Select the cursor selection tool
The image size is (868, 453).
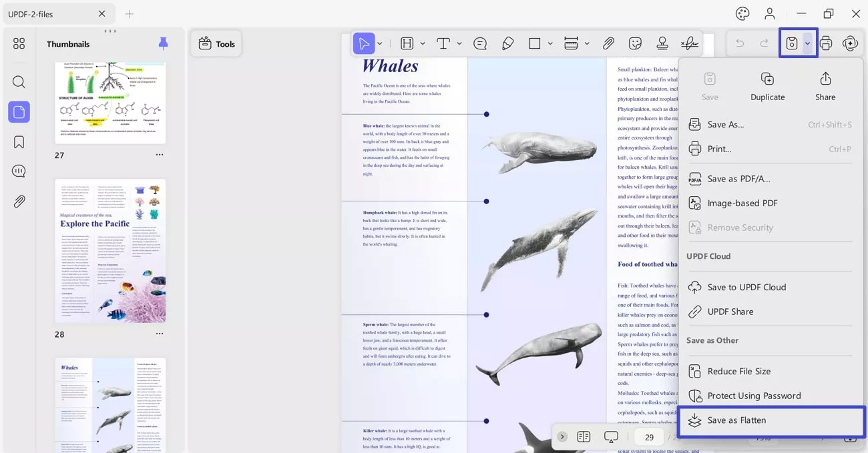pyautogui.click(x=363, y=43)
